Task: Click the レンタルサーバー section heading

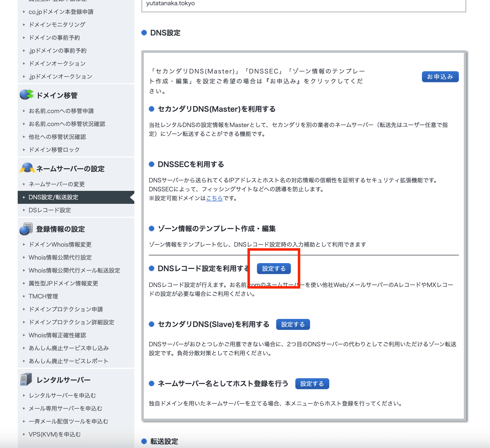Action: (64, 380)
